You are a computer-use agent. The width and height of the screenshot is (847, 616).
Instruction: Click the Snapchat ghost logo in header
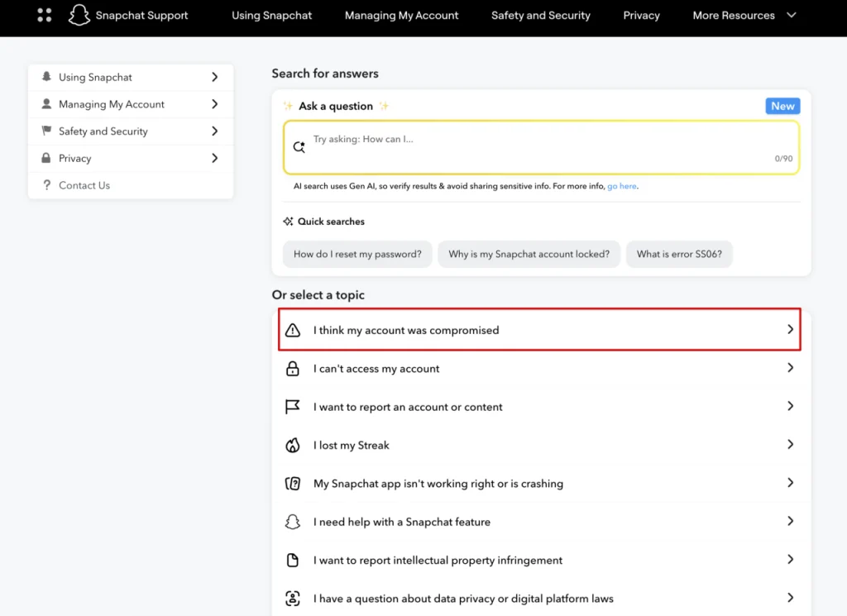coord(79,15)
